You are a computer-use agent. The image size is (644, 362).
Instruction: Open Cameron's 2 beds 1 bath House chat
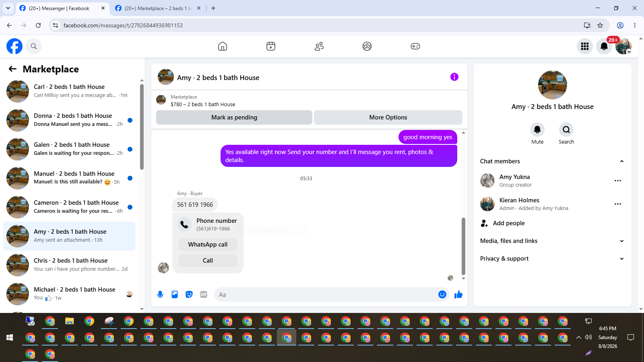[x=69, y=207]
